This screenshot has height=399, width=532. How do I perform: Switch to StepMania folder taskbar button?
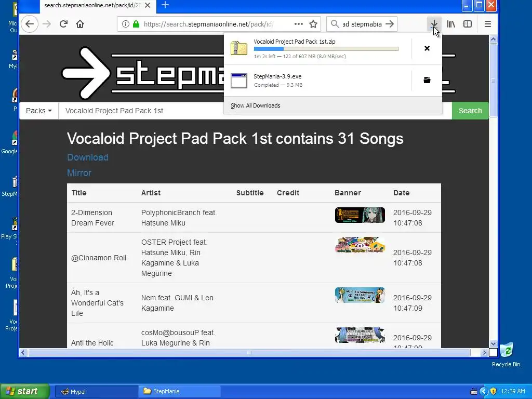point(180,391)
